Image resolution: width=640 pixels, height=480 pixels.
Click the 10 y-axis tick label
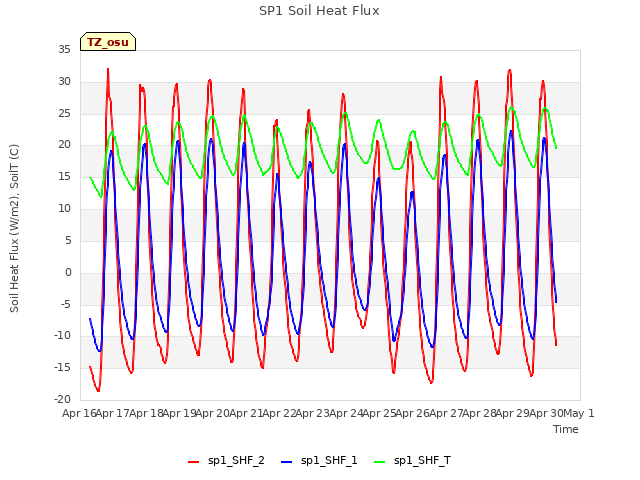[x=64, y=209]
